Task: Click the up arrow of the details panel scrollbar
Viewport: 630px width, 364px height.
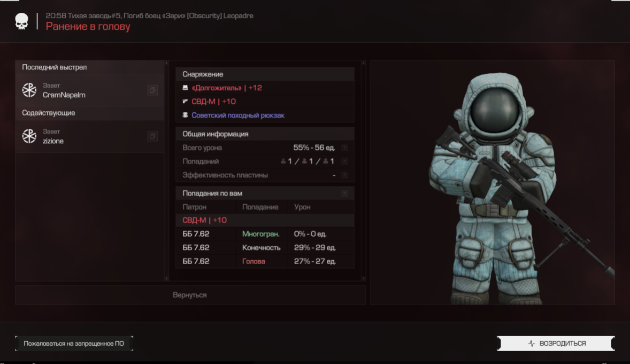Action: point(363,63)
